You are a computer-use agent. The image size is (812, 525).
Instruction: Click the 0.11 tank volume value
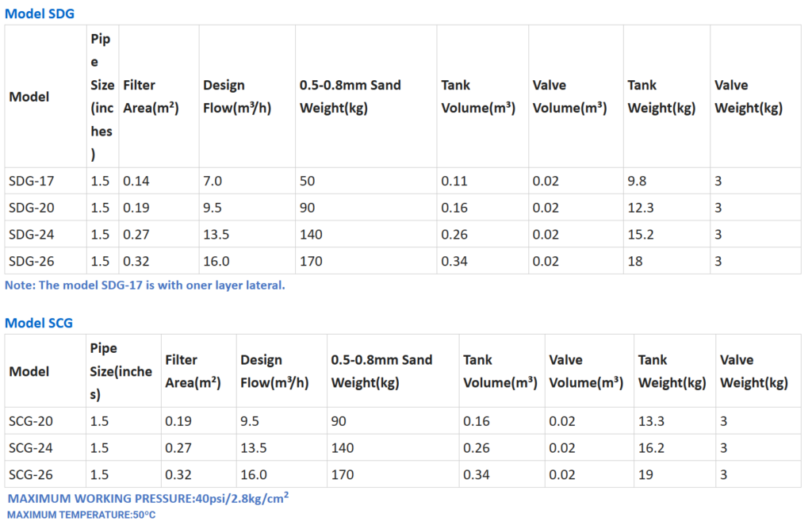(x=454, y=181)
